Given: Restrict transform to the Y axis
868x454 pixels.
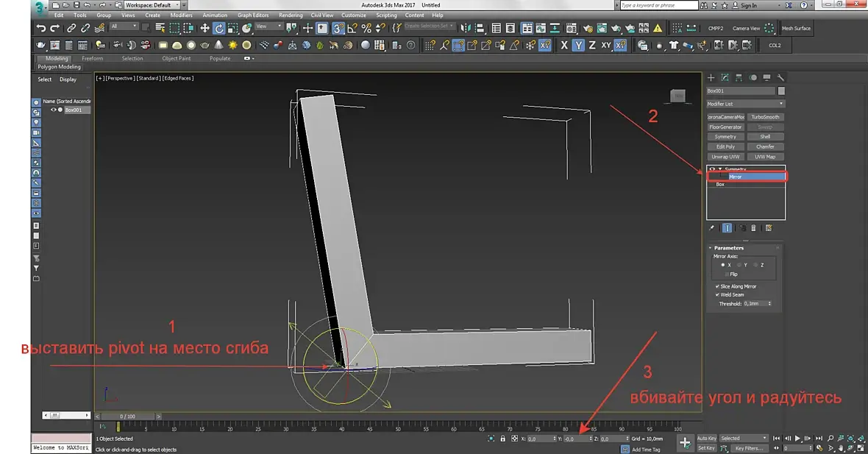Looking at the screenshot, I should pyautogui.click(x=578, y=46).
